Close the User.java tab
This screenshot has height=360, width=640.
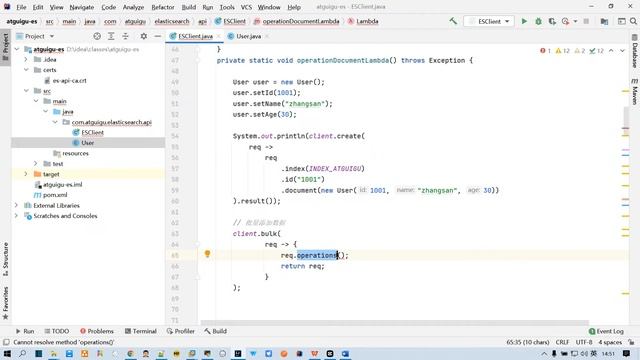(267, 36)
